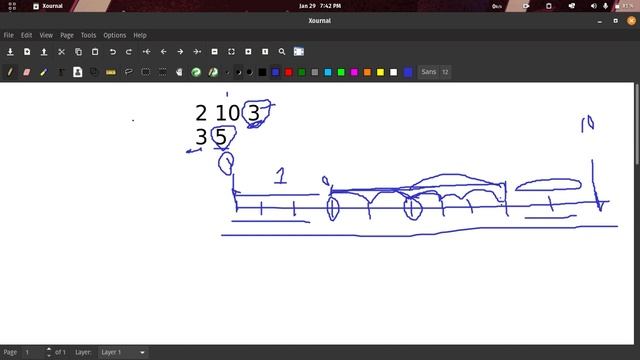Pick the blue color swatch

(x=276, y=72)
